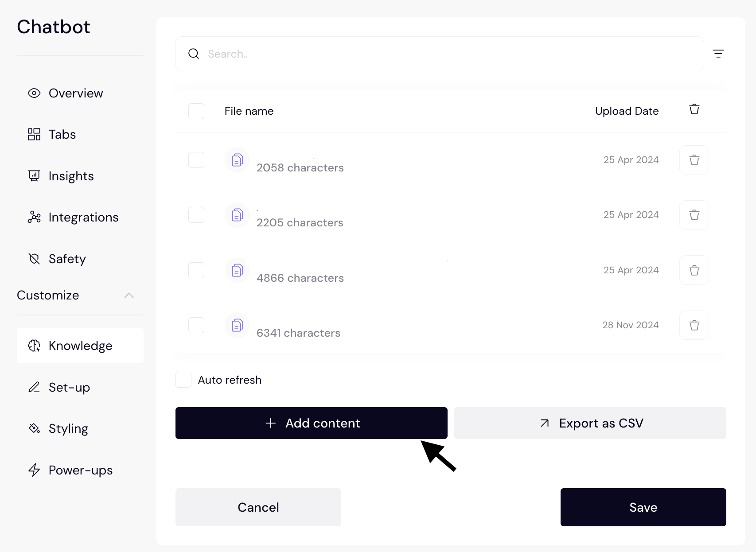The height and width of the screenshot is (552, 756).
Task: Click the document icon of 2058 characters row
Action: (x=238, y=160)
